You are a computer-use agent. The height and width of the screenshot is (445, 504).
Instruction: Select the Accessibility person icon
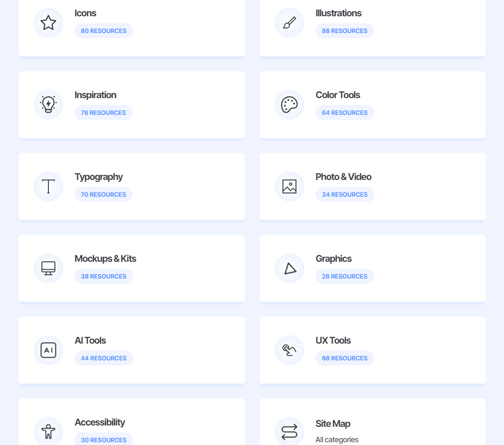click(48, 432)
